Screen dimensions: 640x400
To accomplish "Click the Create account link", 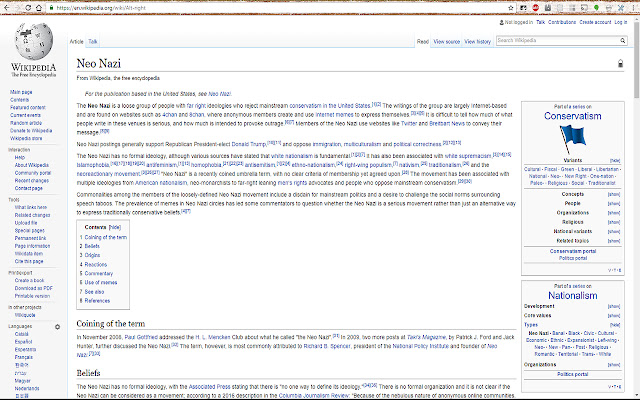I will click(595, 22).
